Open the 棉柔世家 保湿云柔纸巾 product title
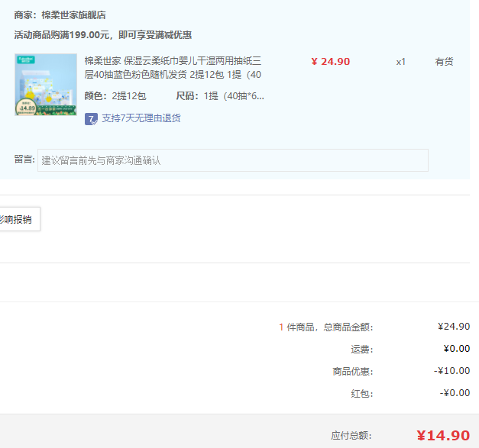479x448 pixels. click(x=173, y=68)
